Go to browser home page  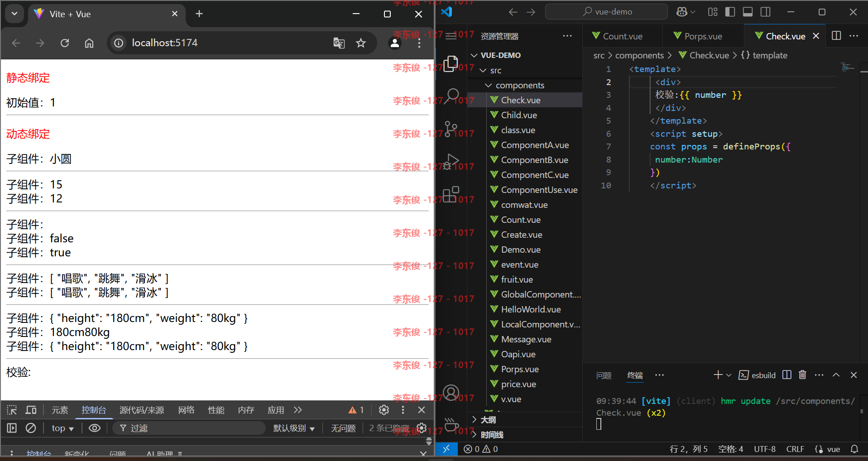pyautogui.click(x=89, y=43)
